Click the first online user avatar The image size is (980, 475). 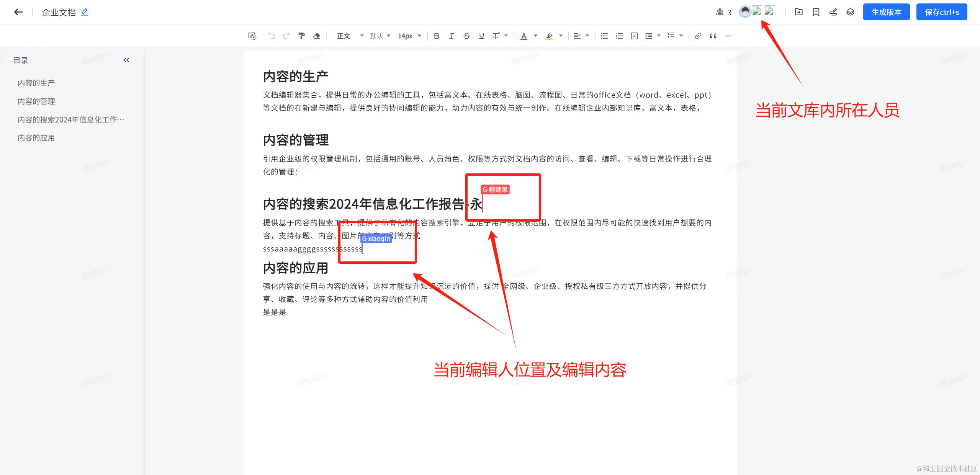(744, 12)
